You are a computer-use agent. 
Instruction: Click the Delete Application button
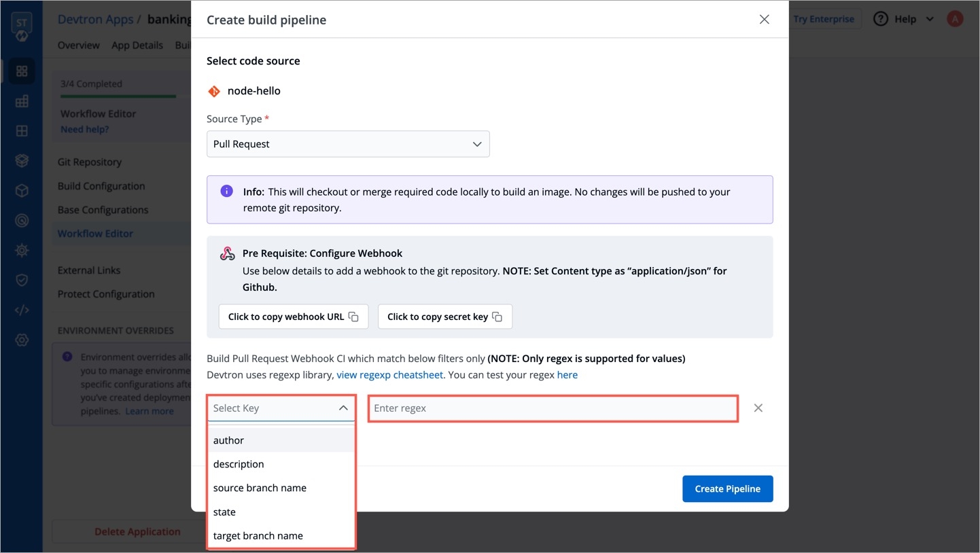point(137,532)
